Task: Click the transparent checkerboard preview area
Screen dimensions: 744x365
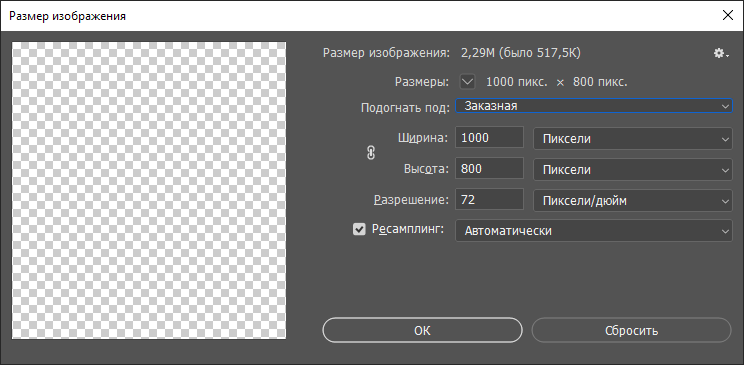Action: tap(149, 190)
